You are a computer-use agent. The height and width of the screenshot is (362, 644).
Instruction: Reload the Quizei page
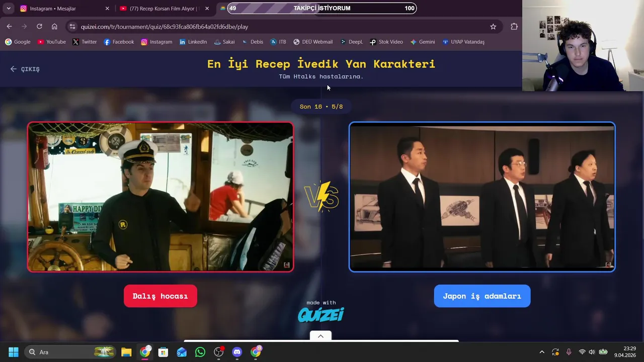(x=39, y=27)
